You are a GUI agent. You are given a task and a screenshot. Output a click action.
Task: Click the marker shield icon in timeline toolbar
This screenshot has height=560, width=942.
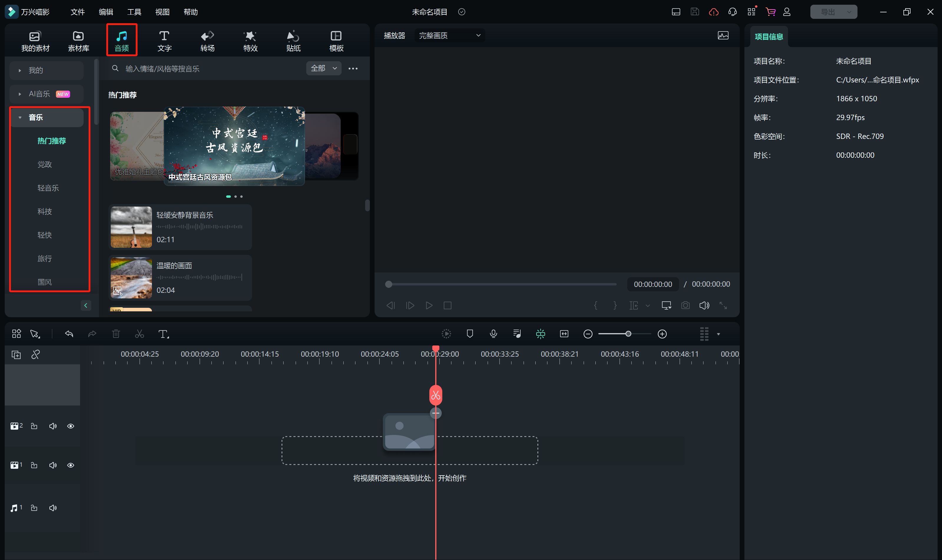pyautogui.click(x=470, y=334)
